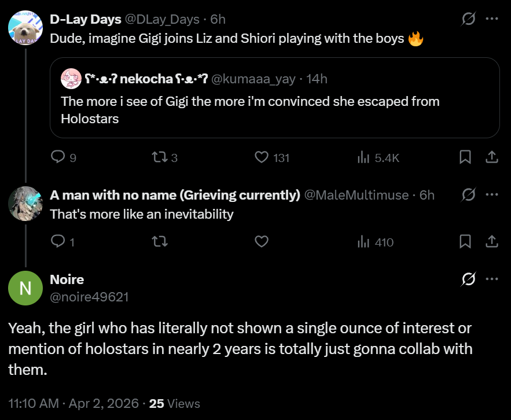The image size is (511, 420).
Task: Open D-Lay Days profile avatar
Action: (x=25, y=27)
